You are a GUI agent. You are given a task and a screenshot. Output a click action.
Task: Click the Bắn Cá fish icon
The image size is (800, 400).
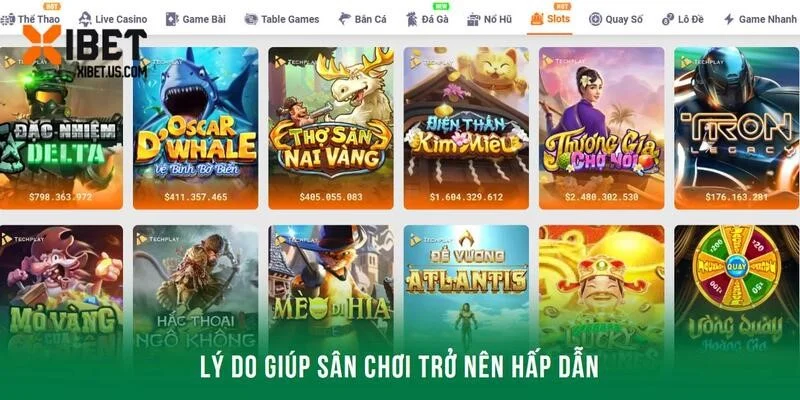click(x=345, y=19)
